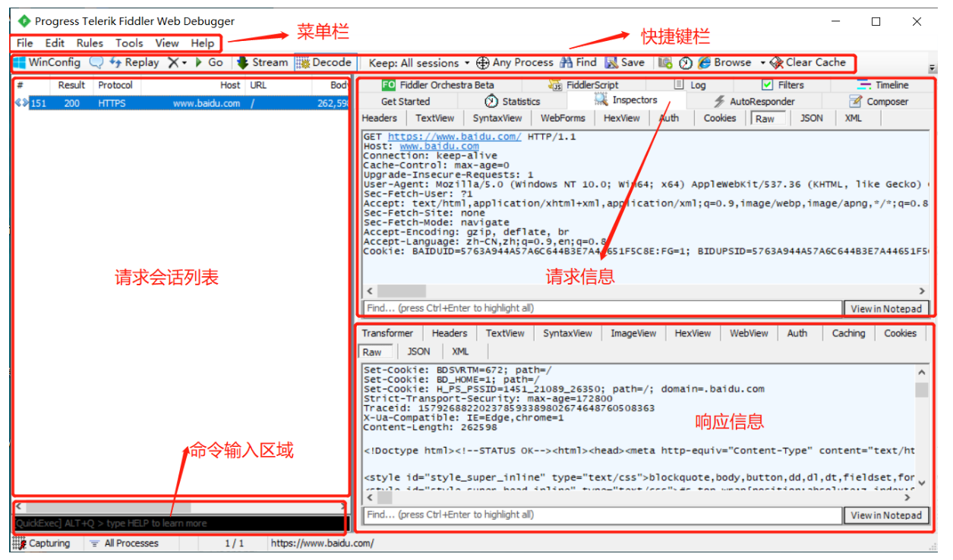
Task: Click www.baidu.com Host link in request
Action: pos(440,146)
